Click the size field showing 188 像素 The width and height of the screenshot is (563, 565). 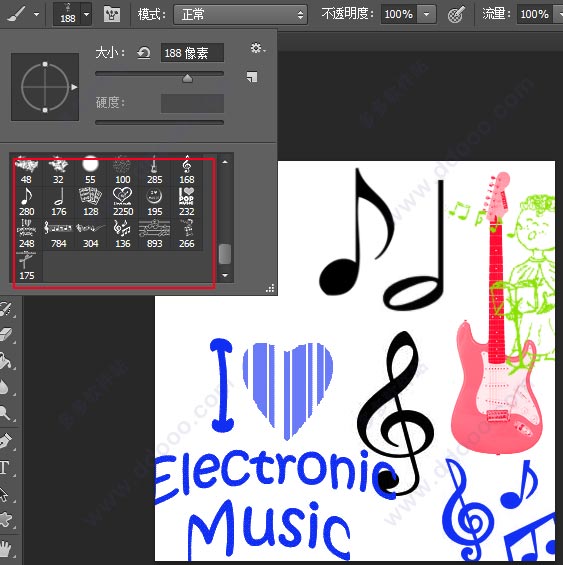coord(192,53)
